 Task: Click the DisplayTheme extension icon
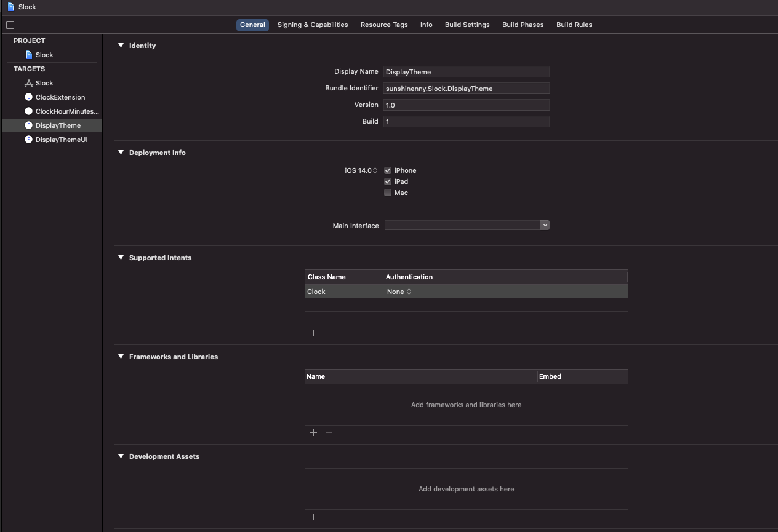pos(28,125)
